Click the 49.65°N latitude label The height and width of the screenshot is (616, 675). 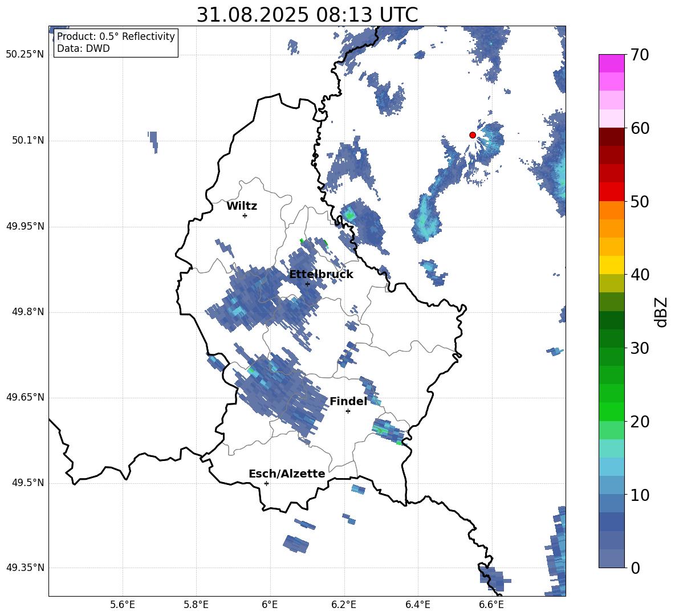pos(25,397)
